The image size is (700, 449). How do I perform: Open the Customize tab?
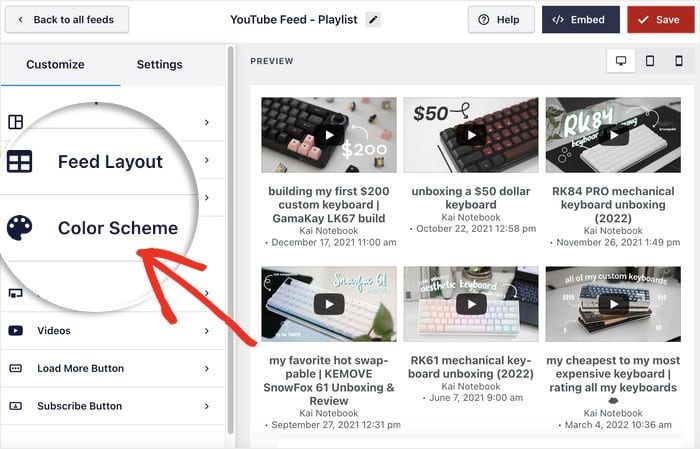[55, 65]
